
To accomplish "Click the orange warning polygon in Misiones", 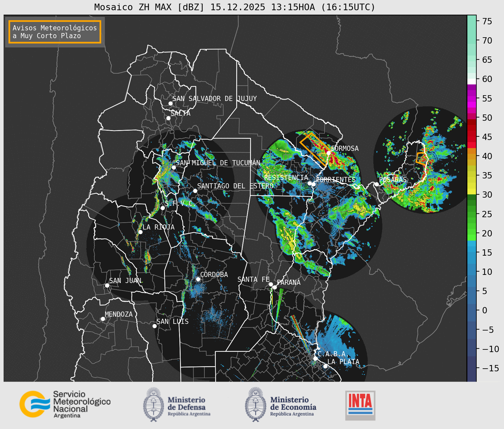I will pos(422,159).
